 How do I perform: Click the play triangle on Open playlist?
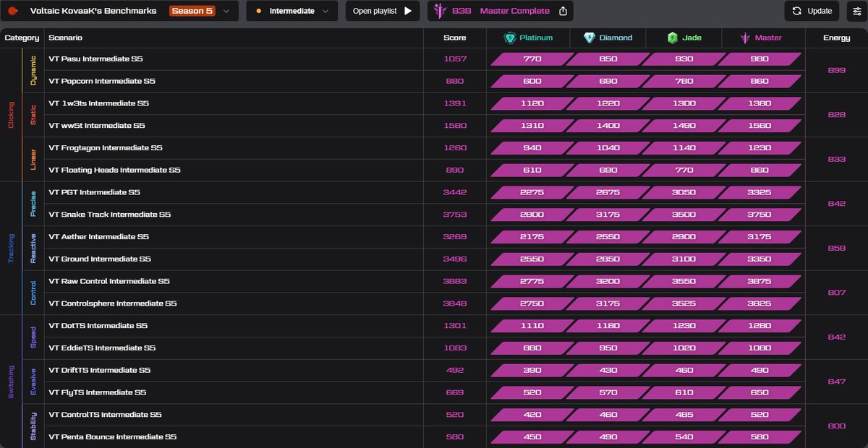pos(408,11)
